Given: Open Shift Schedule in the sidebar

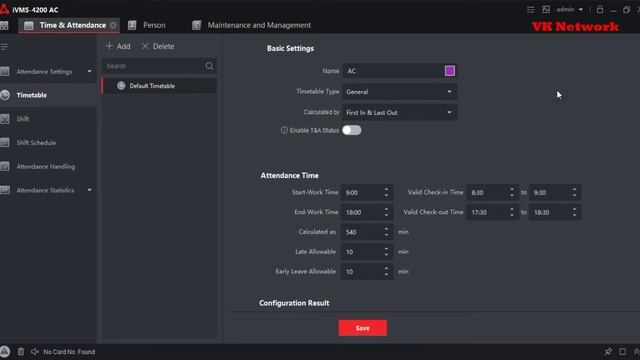Looking at the screenshot, I should 49,142.
